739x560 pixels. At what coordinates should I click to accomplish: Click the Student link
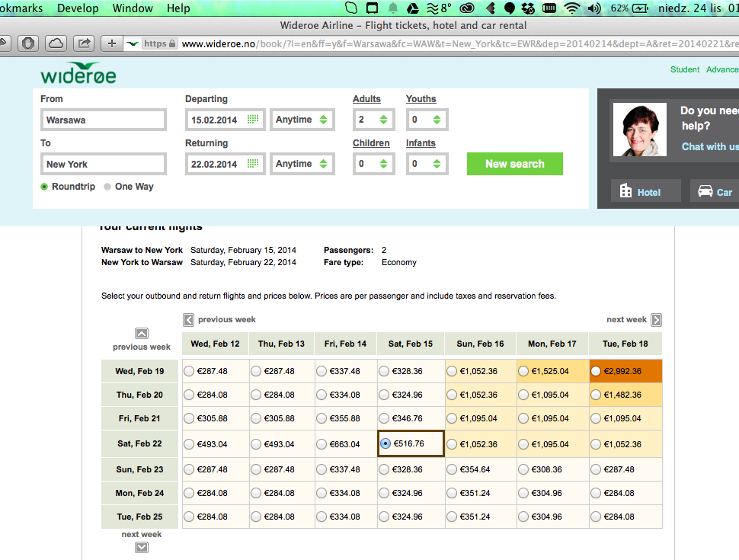[x=685, y=69]
